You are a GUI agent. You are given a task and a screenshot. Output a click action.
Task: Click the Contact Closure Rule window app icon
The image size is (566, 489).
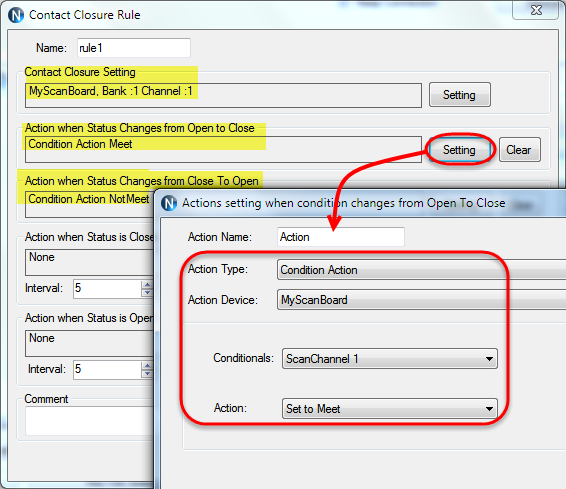pyautogui.click(x=16, y=15)
